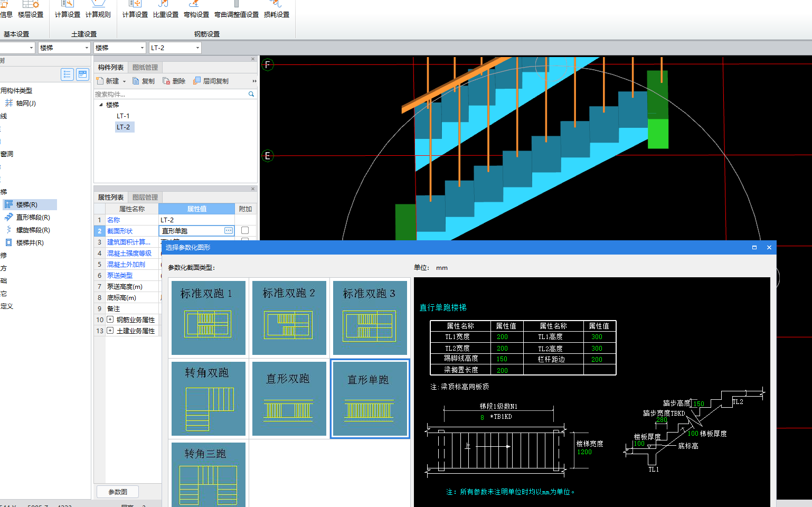Click 泵送类型 property link
This screenshot has height=507, width=812.
[120, 275]
